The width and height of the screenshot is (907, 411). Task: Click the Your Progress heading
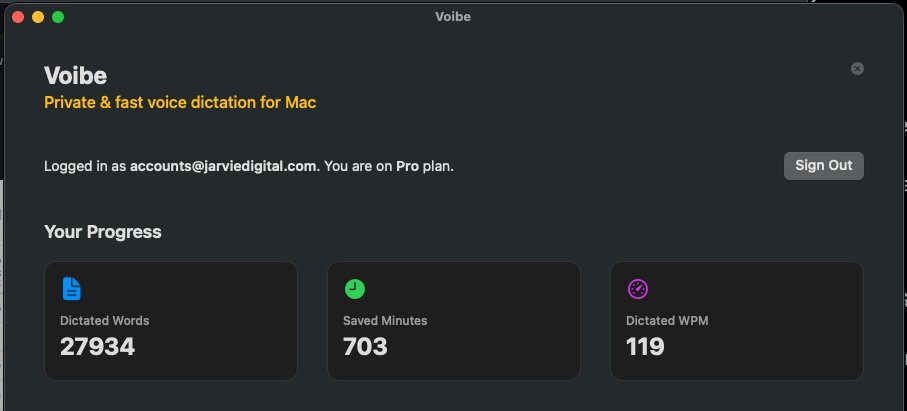(x=103, y=232)
